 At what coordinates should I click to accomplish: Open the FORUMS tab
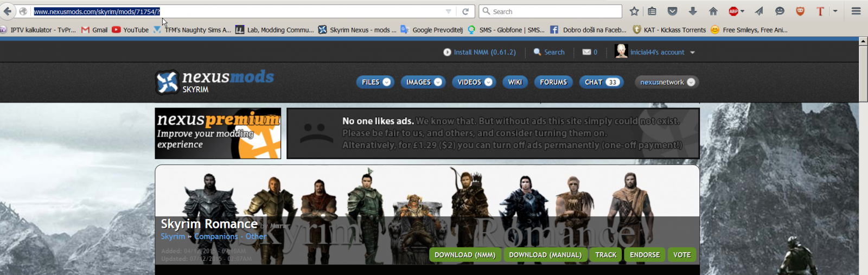pos(553,82)
